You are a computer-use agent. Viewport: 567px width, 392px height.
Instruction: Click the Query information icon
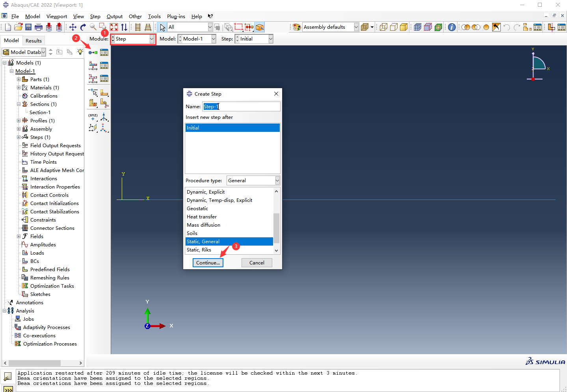pyautogui.click(x=452, y=27)
